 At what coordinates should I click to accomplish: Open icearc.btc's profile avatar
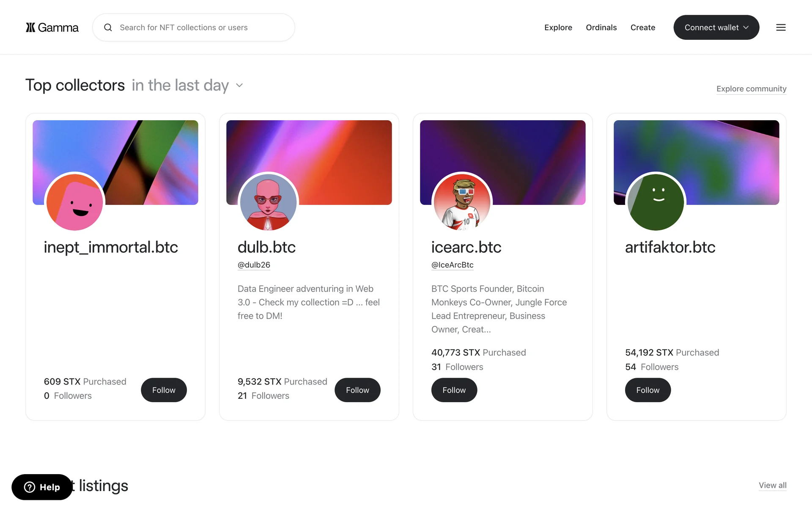tap(462, 202)
